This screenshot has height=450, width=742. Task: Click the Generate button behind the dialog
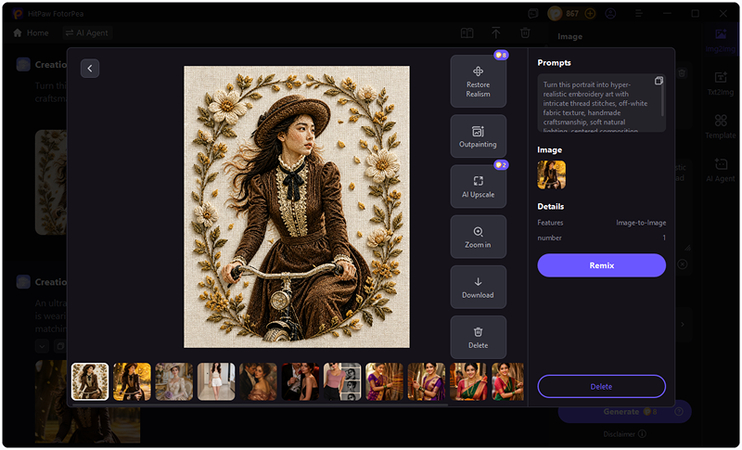click(x=625, y=412)
